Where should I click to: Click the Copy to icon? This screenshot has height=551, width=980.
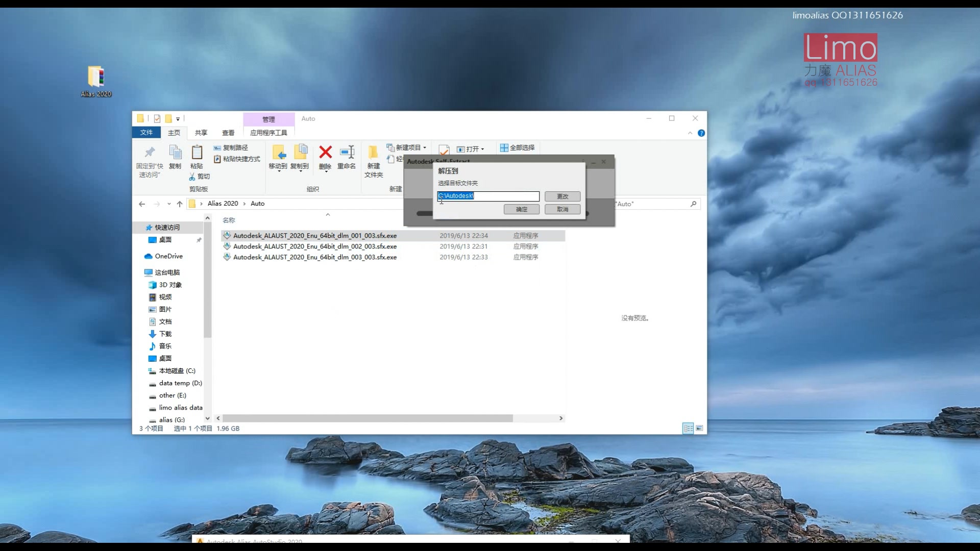pyautogui.click(x=300, y=153)
